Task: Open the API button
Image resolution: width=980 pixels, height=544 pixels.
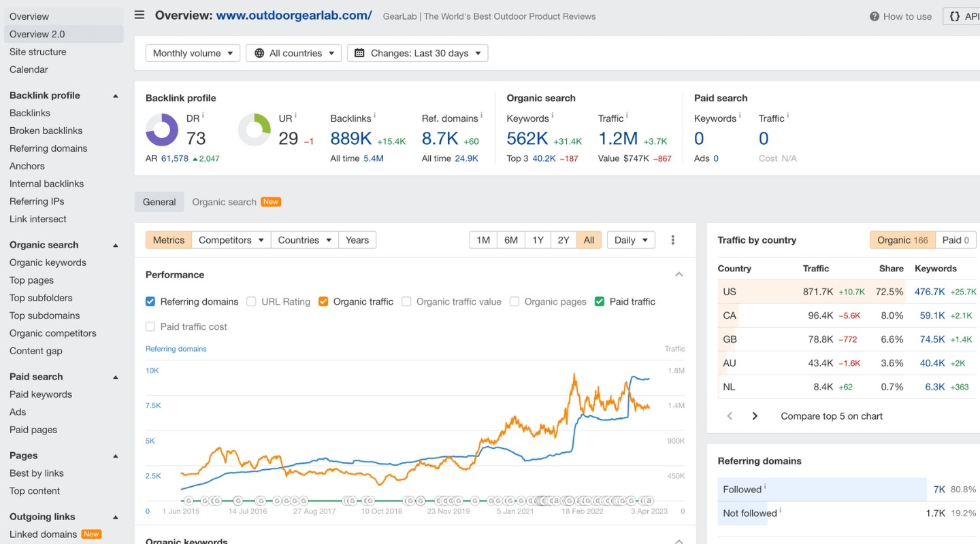Action: (962, 16)
